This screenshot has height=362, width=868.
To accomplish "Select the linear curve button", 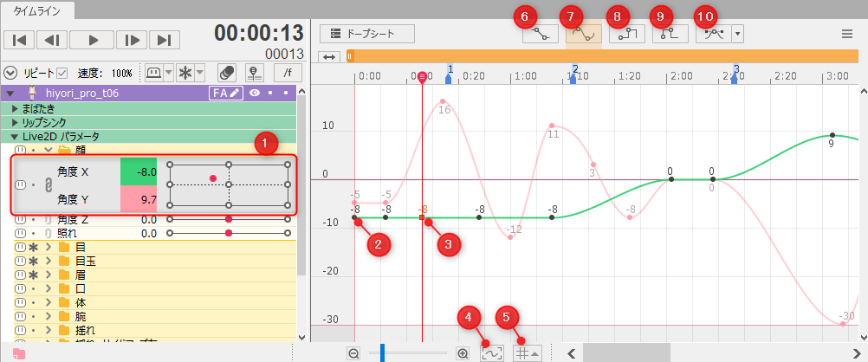I will 541,35.
